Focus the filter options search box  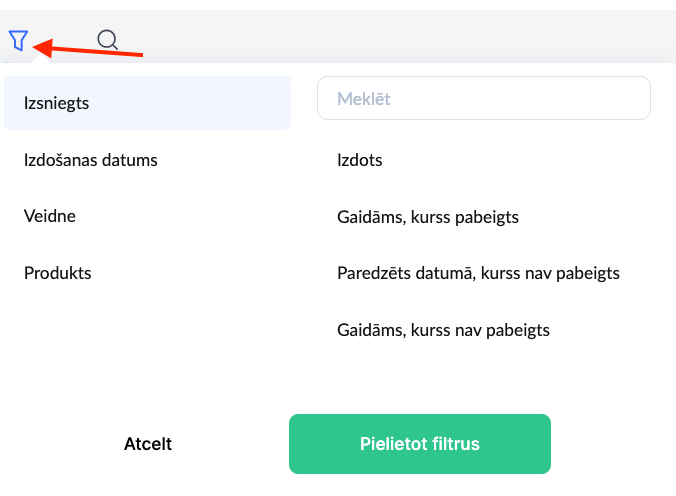coord(484,99)
